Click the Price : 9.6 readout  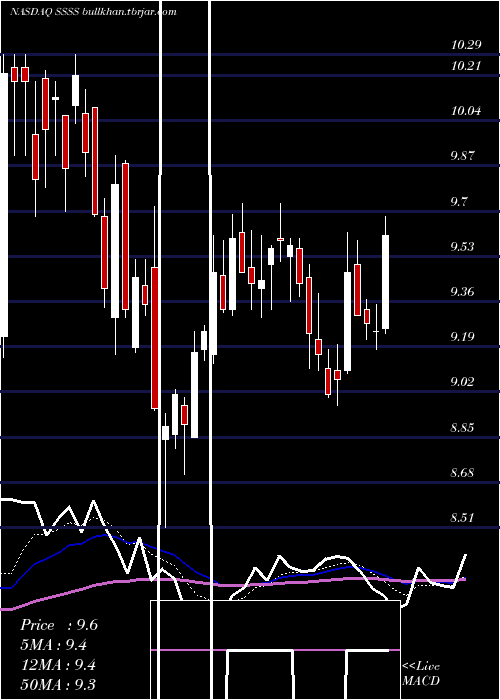pos(59,625)
